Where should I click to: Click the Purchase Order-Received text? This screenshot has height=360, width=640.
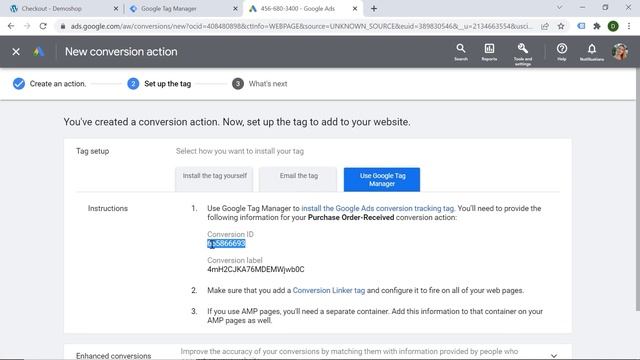click(351, 218)
